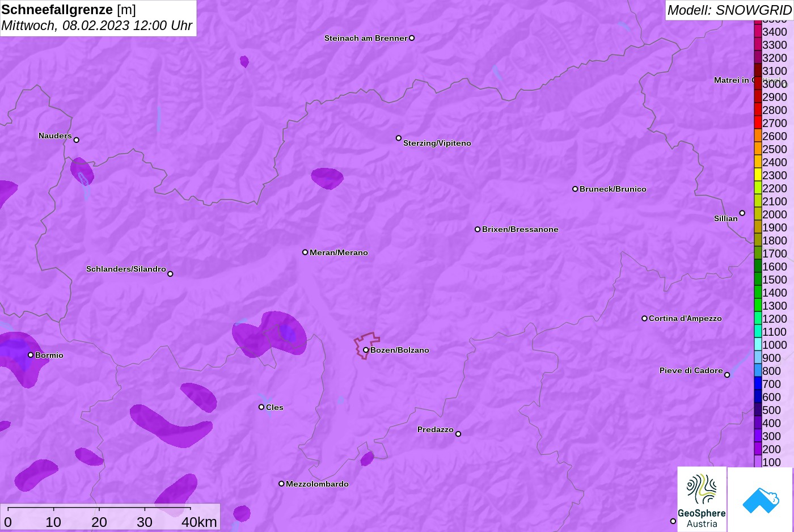Click the Sterzing/Vipiteno marker circle
Image resolution: width=794 pixels, height=532 pixels.
coord(399,138)
